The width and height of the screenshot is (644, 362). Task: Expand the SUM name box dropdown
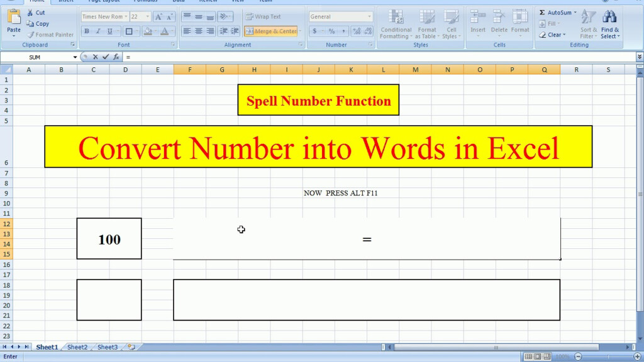click(75, 57)
